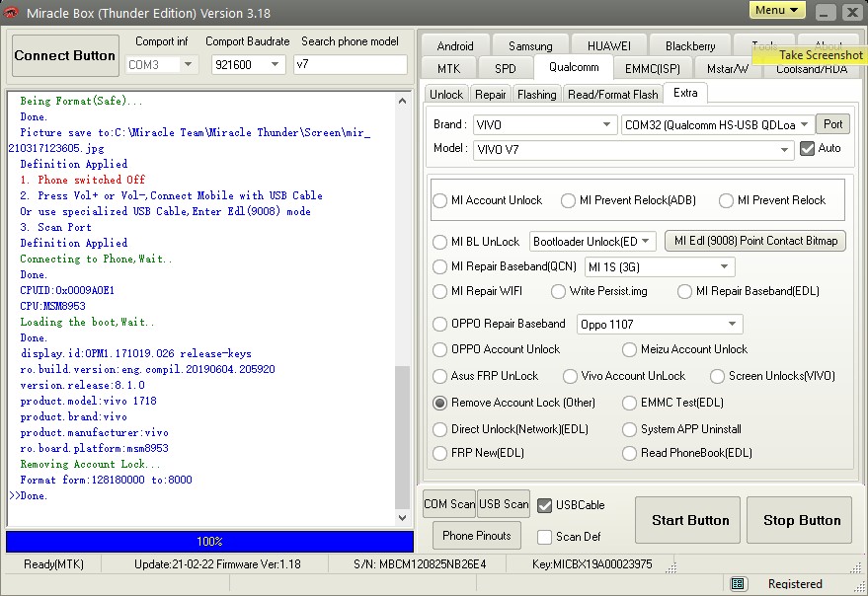Click the COM Scan button
Screen dimensions: 868x596
click(x=449, y=503)
